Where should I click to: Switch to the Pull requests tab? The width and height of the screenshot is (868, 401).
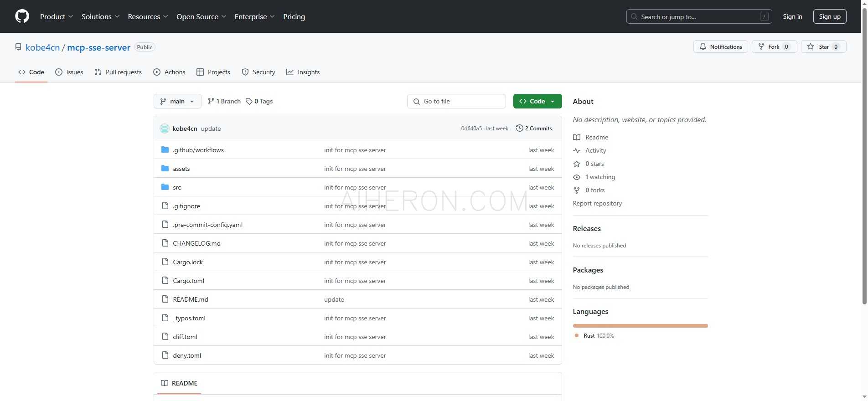118,72
